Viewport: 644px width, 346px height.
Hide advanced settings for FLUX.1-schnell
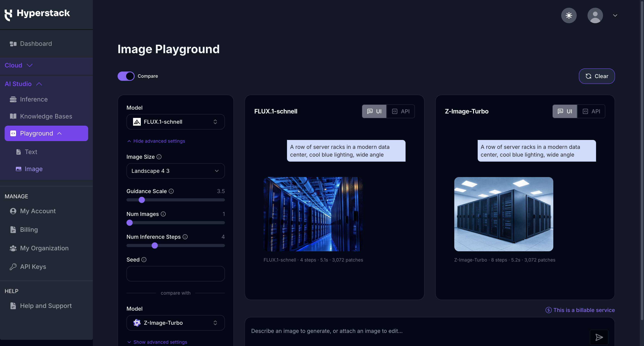pos(156,141)
